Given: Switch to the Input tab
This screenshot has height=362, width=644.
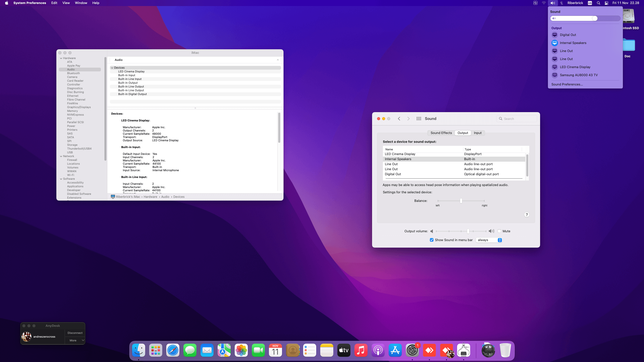Looking at the screenshot, I should 477,133.
